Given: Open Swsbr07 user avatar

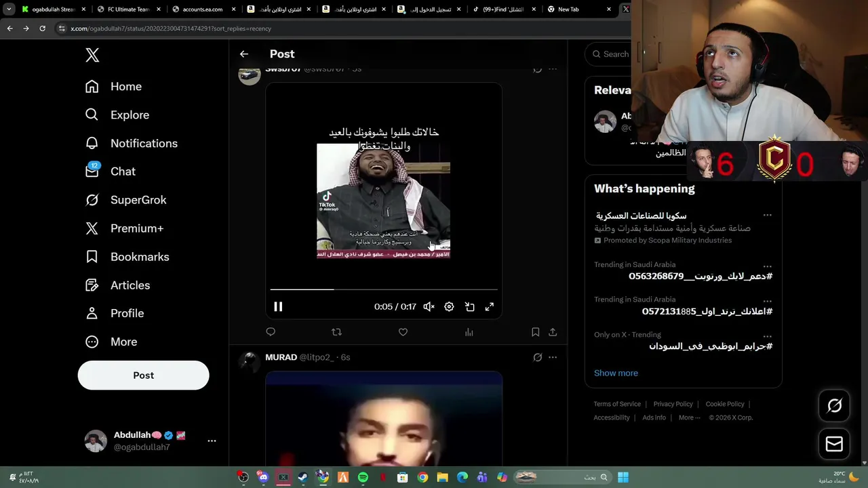Looking at the screenshot, I should (x=250, y=73).
